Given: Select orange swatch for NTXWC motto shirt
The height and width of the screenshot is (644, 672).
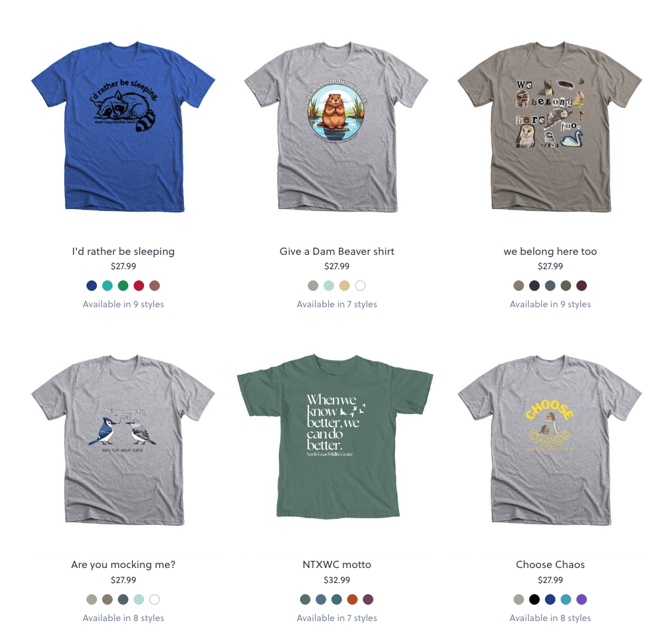Looking at the screenshot, I should pyautogui.click(x=352, y=599).
